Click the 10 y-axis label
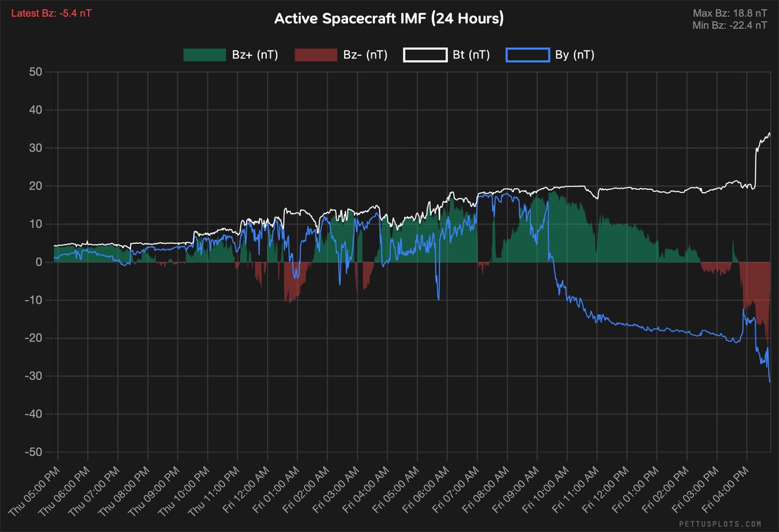 tap(36, 224)
